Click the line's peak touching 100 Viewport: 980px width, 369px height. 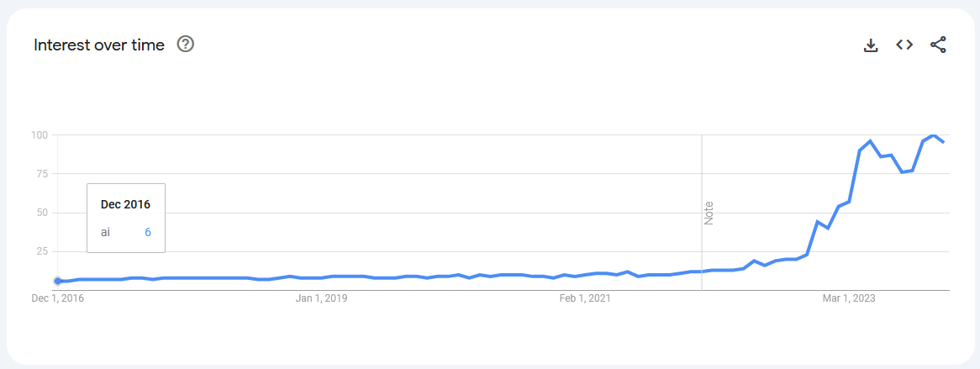932,135
